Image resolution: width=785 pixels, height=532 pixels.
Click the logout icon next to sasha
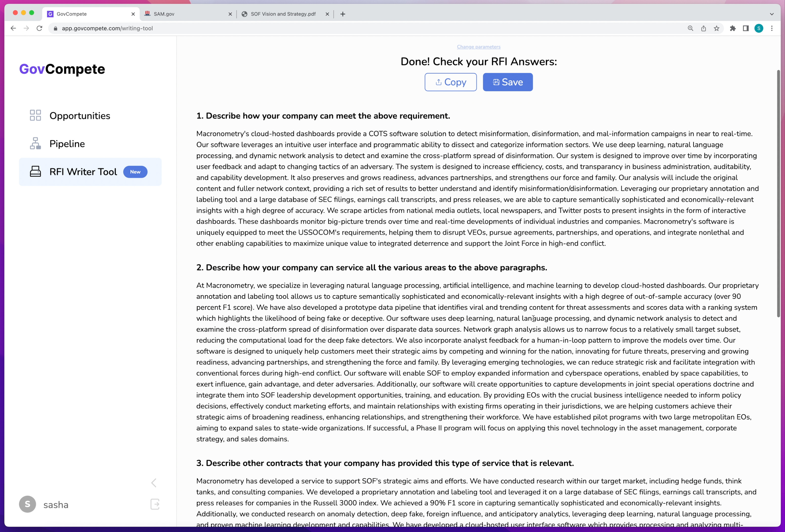[155, 504]
